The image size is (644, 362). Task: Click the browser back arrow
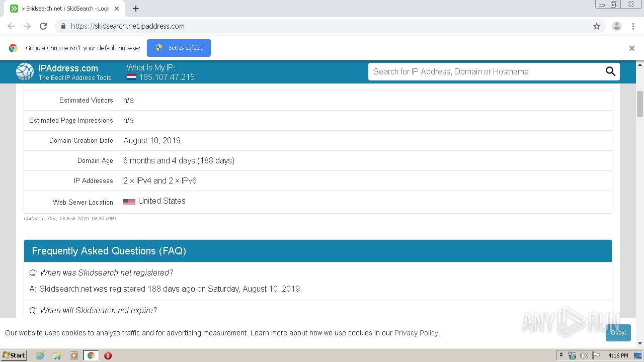pyautogui.click(x=11, y=26)
